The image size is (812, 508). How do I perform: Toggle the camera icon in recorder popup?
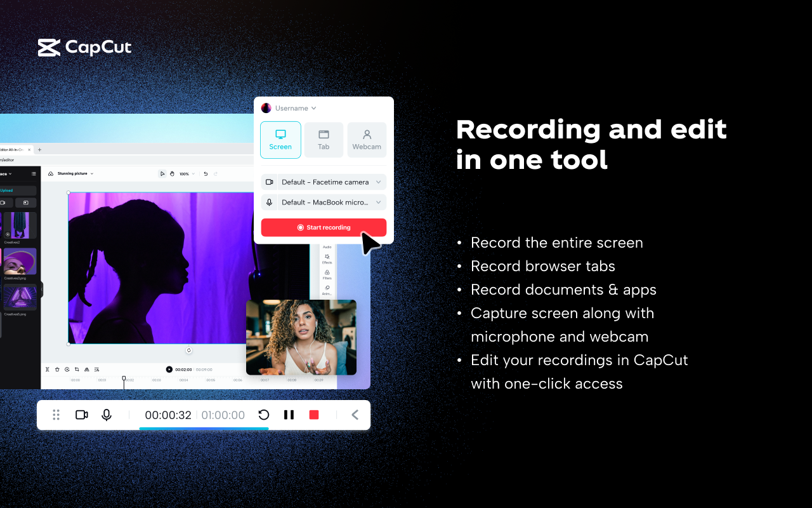(269, 182)
